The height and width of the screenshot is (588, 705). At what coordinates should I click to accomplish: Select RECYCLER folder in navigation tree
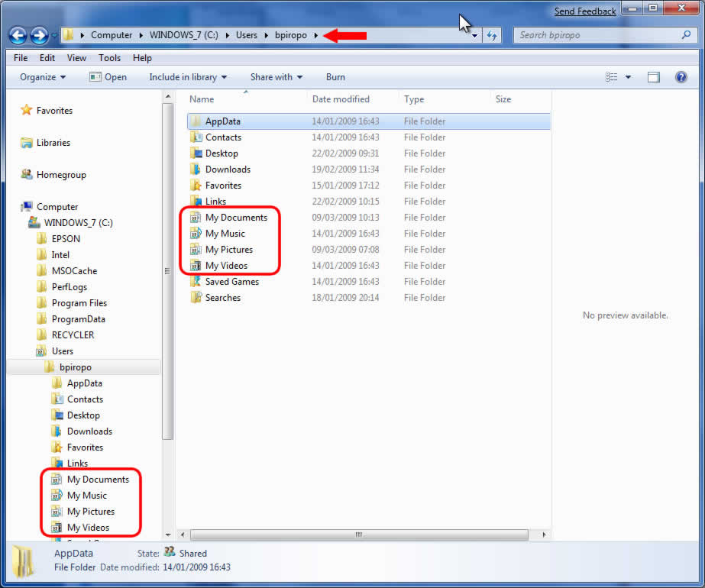(73, 335)
